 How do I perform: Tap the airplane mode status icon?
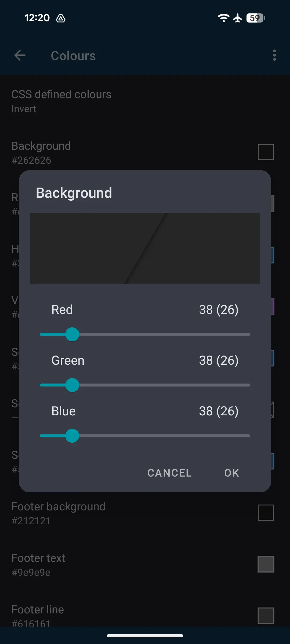238,18
